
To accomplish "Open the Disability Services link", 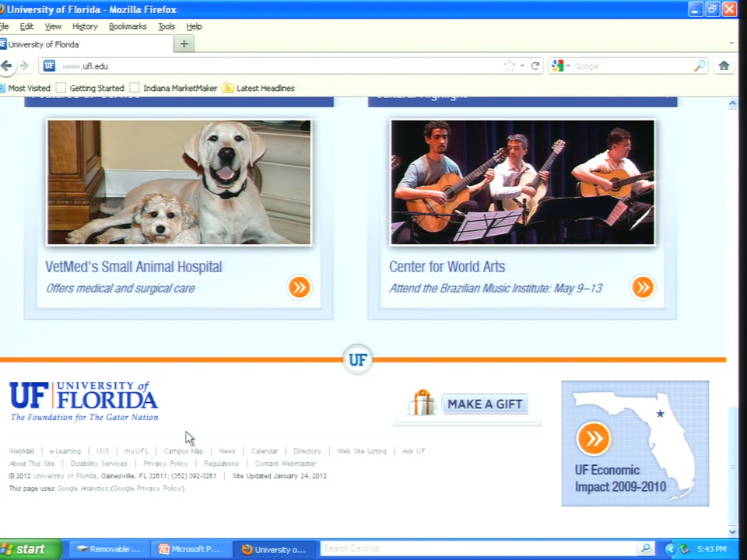I will 99,464.
